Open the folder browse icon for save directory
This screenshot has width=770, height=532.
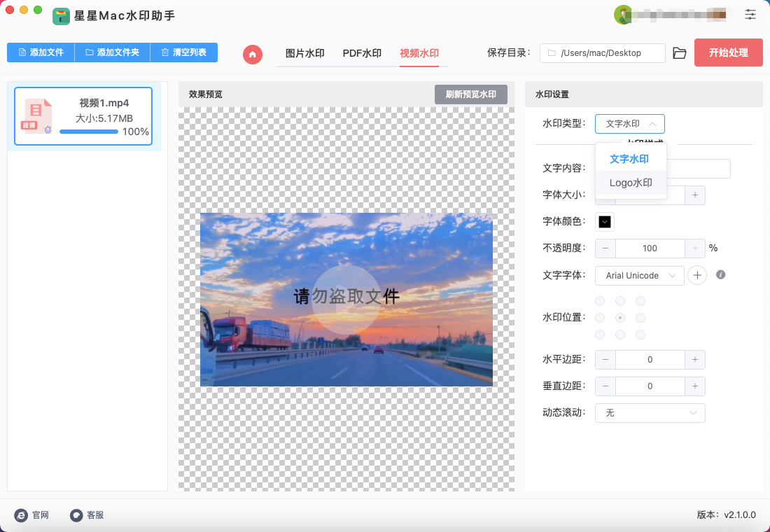click(679, 53)
